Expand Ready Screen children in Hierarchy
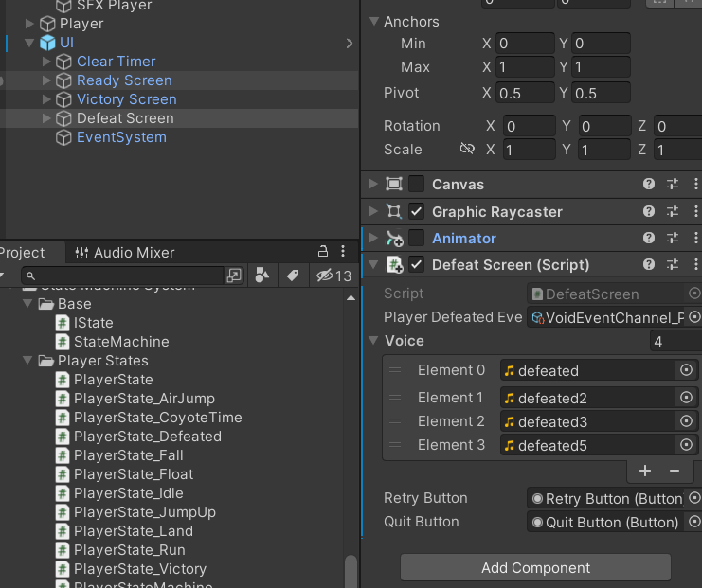The image size is (702, 588). [x=46, y=80]
